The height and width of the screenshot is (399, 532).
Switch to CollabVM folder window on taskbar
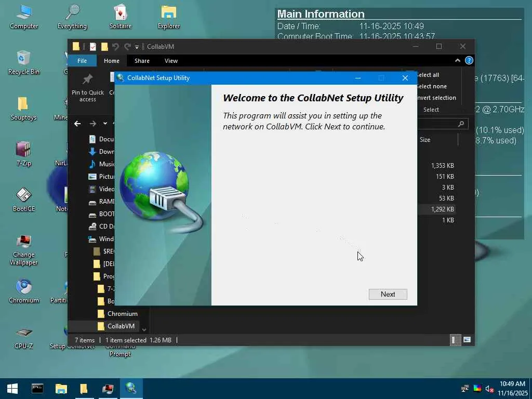pyautogui.click(x=84, y=389)
